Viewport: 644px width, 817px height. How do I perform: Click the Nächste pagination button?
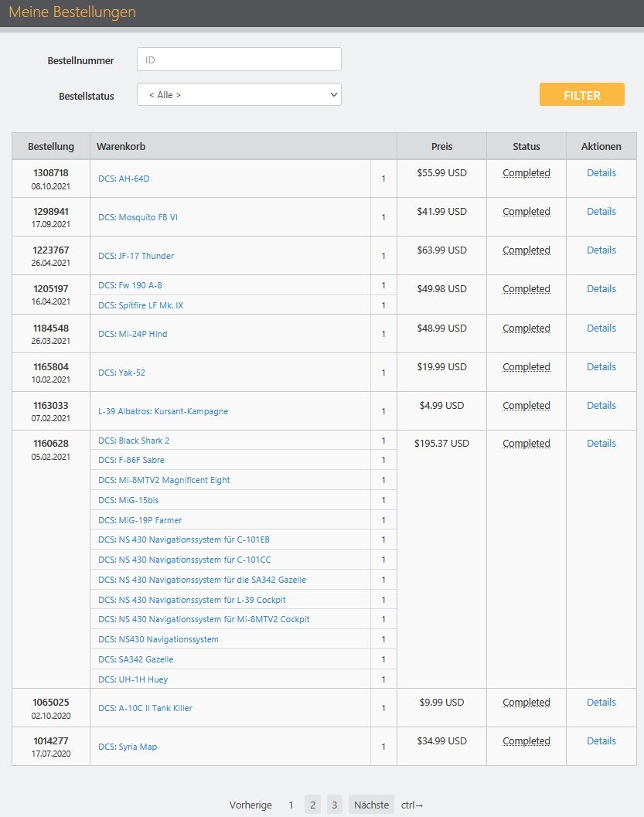371,805
